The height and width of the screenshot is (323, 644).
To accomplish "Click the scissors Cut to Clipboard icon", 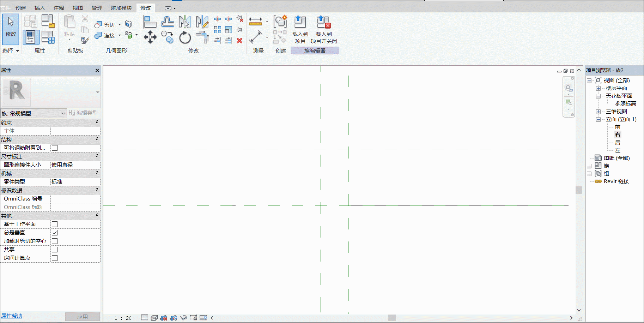I will pyautogui.click(x=85, y=18).
